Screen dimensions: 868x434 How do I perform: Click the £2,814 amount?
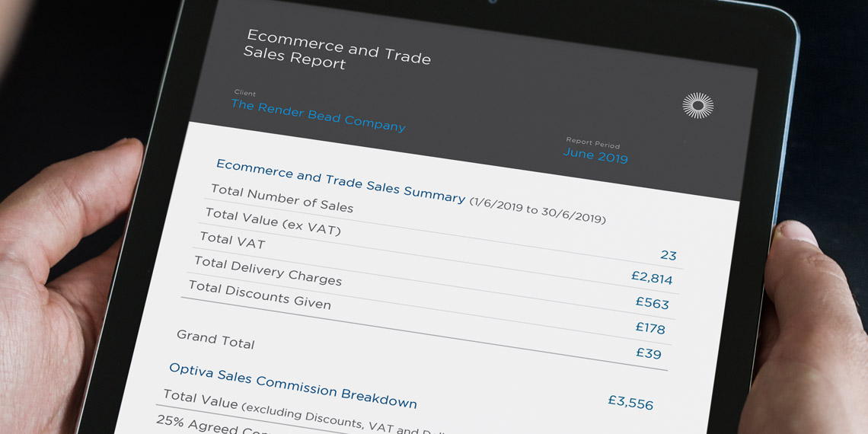(x=652, y=278)
